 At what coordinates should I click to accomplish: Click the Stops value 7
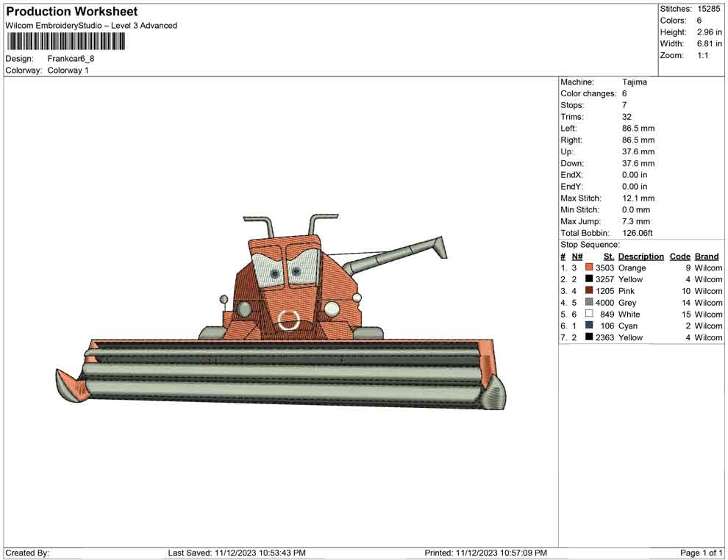coord(624,105)
